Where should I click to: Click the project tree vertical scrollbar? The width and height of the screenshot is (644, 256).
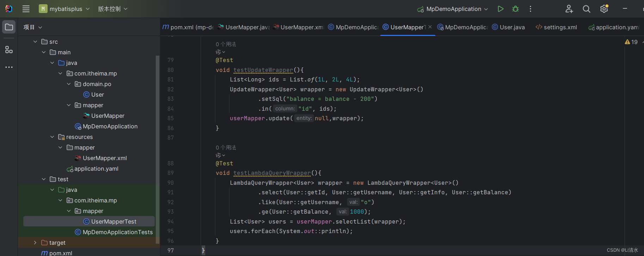click(157, 150)
